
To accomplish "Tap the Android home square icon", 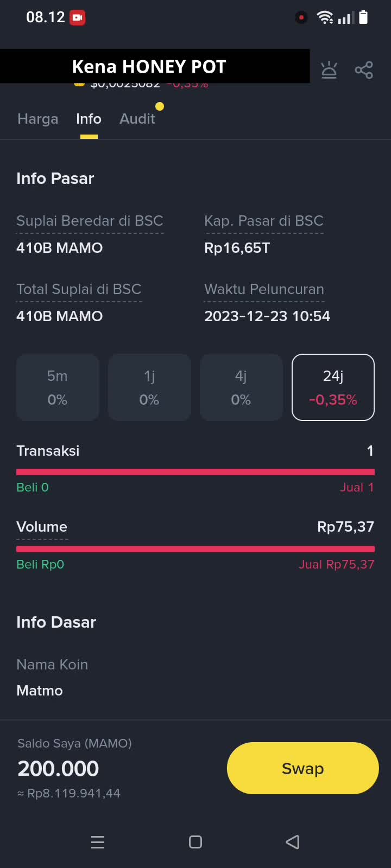I will pyautogui.click(x=195, y=842).
